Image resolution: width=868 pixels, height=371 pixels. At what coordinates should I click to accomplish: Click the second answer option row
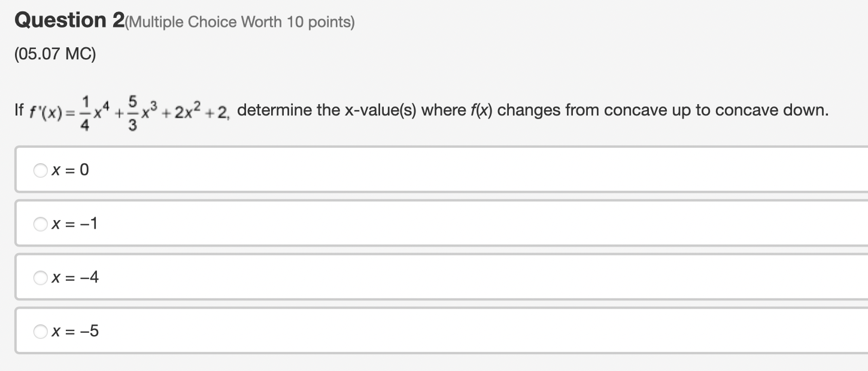[359, 224]
